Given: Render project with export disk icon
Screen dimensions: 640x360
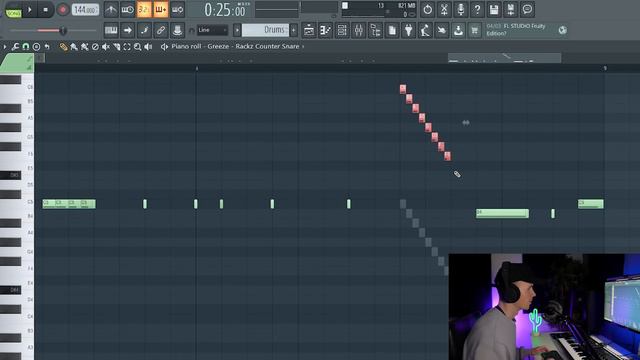Looking at the screenshot, I should pyautogui.click(x=510, y=9).
